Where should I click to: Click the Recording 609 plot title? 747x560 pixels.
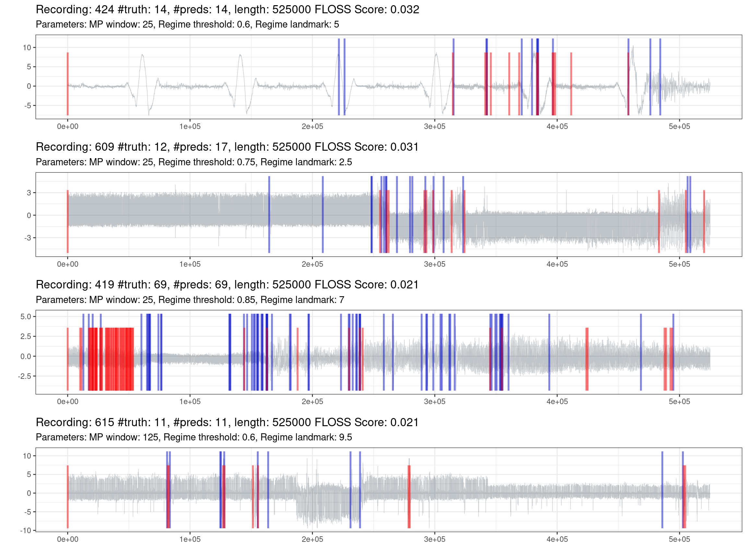click(x=227, y=147)
